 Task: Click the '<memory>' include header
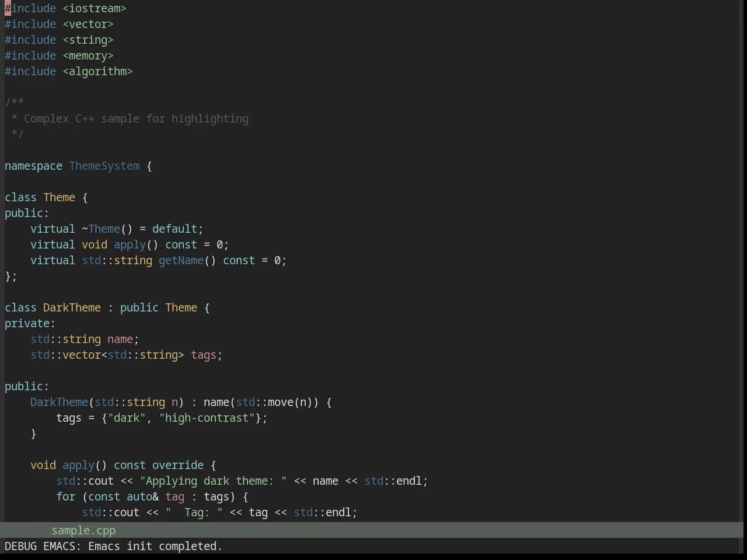click(x=88, y=55)
